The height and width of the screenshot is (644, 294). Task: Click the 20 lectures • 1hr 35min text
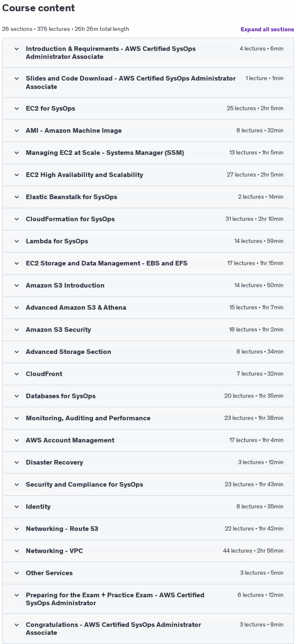coord(254,396)
